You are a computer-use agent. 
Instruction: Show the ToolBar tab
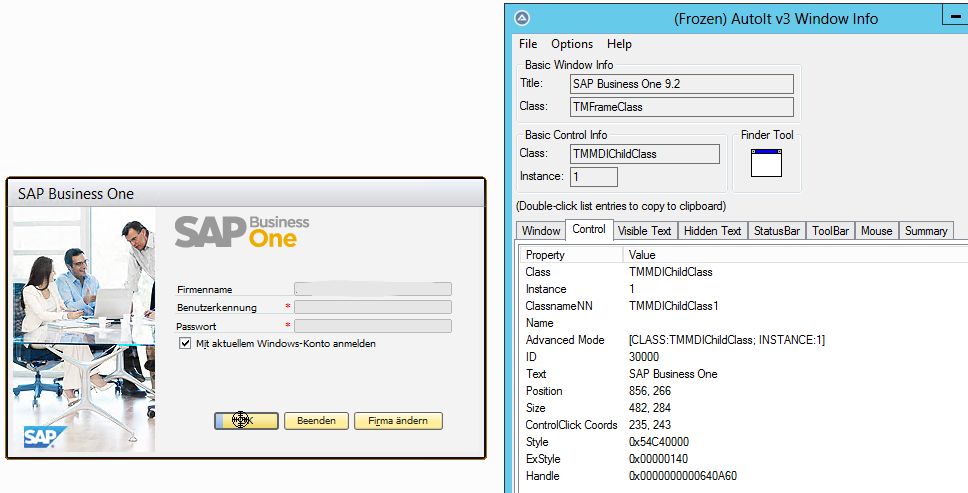(830, 231)
